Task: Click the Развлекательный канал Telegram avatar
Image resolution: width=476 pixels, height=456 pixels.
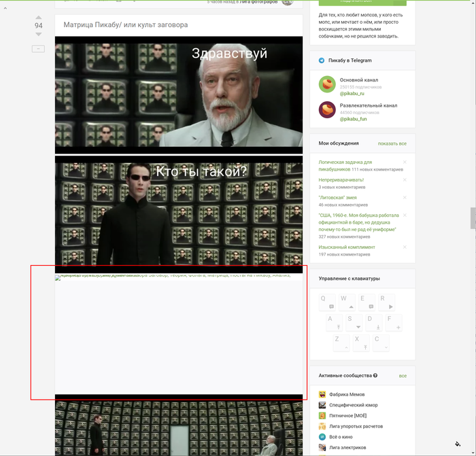Action: (x=327, y=110)
